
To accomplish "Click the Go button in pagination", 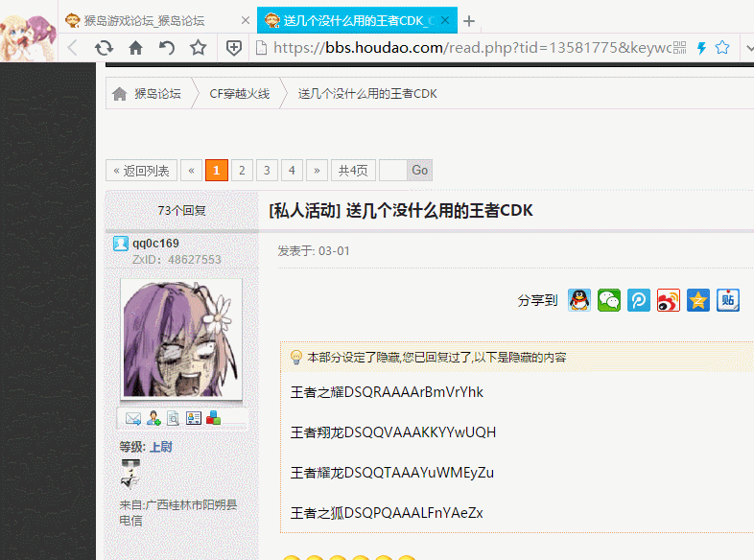I will (x=420, y=170).
